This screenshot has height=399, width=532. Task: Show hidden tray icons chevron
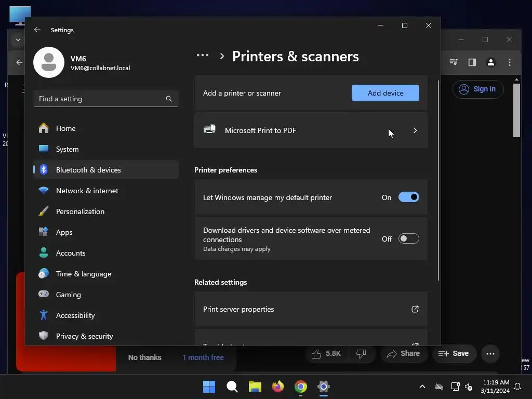[x=422, y=387]
